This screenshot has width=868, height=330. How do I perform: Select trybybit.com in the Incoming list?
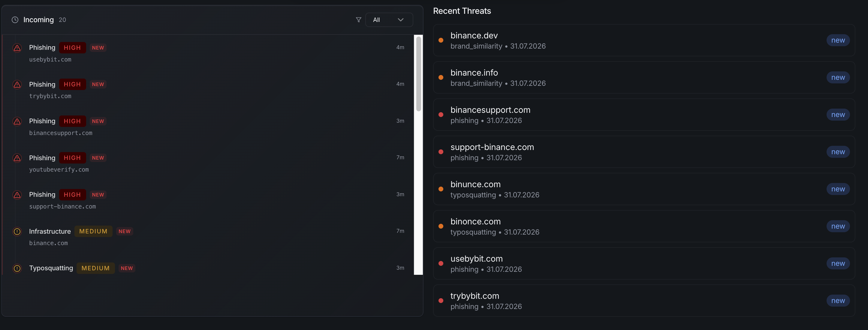[50, 96]
